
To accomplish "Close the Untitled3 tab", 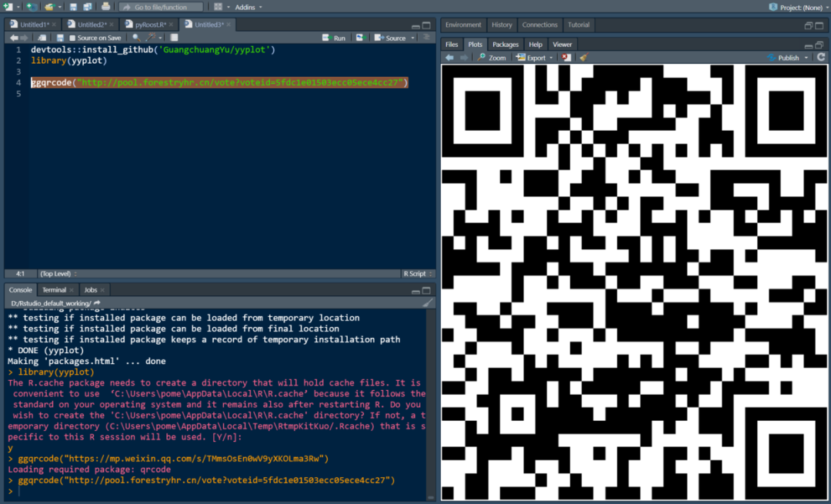I will click(229, 25).
